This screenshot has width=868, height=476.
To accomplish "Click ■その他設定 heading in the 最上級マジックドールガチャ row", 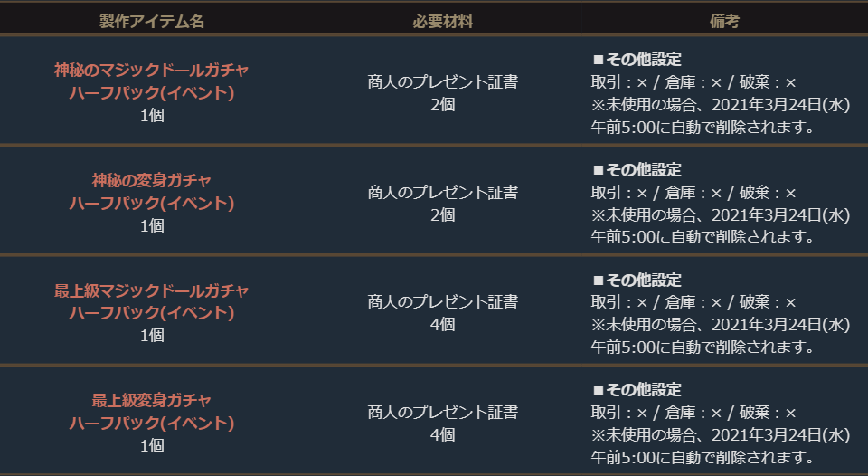I will 637,281.
